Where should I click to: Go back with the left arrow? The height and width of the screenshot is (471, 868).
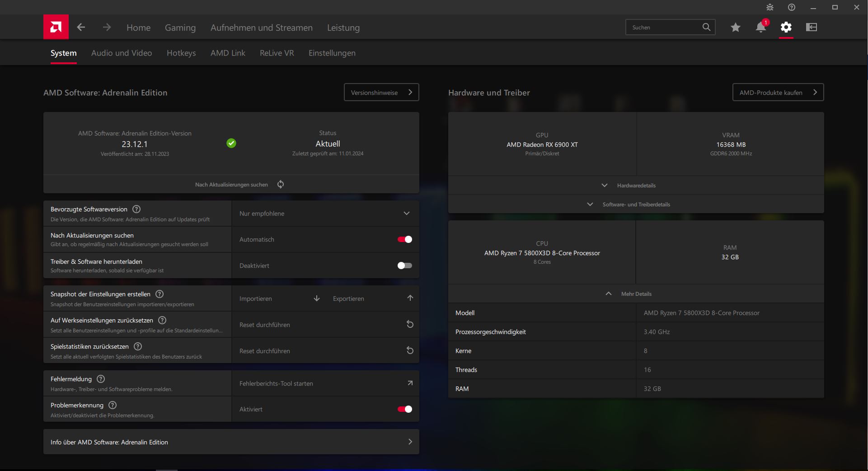point(81,27)
